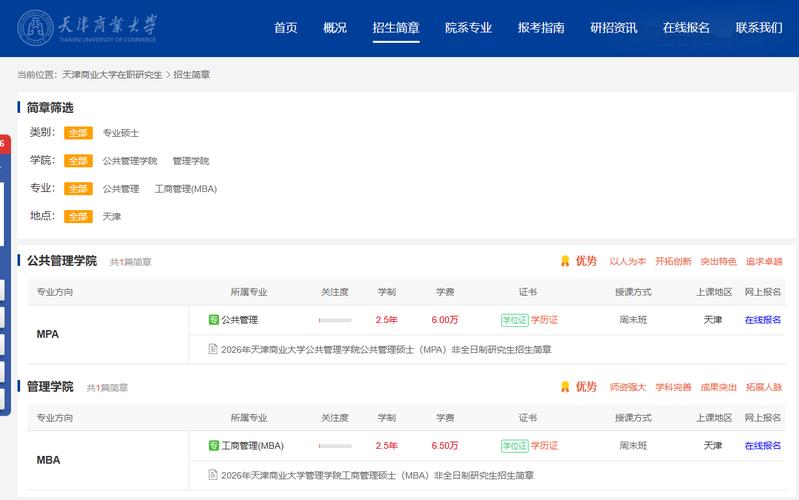Click 关注度 bar in MBA row
799x500 pixels.
click(x=335, y=446)
